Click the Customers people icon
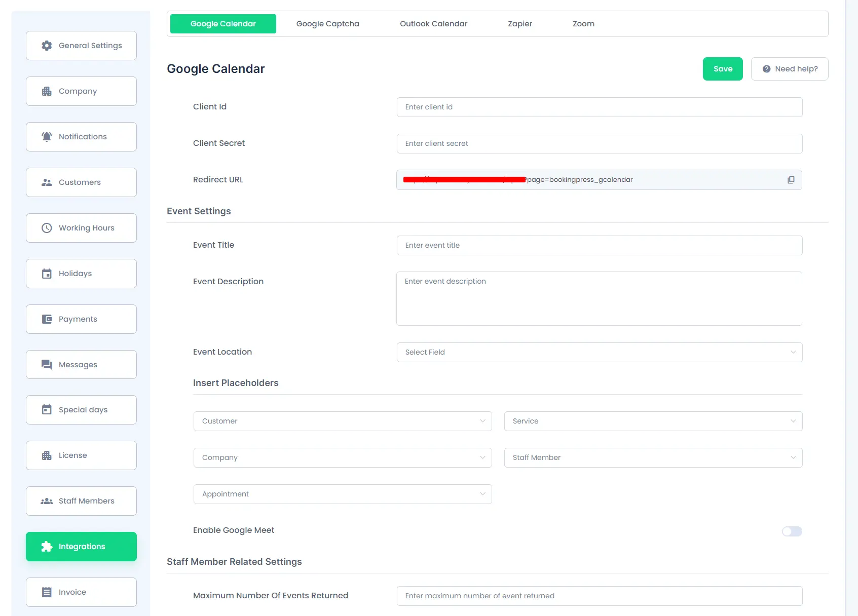Viewport: 858px width, 616px height. [47, 182]
